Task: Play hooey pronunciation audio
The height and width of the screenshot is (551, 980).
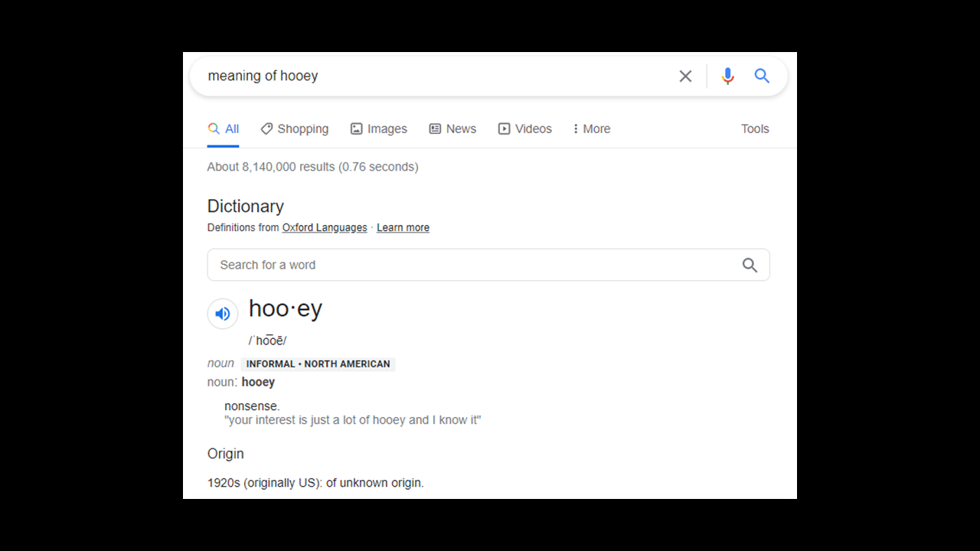Action: pos(223,314)
